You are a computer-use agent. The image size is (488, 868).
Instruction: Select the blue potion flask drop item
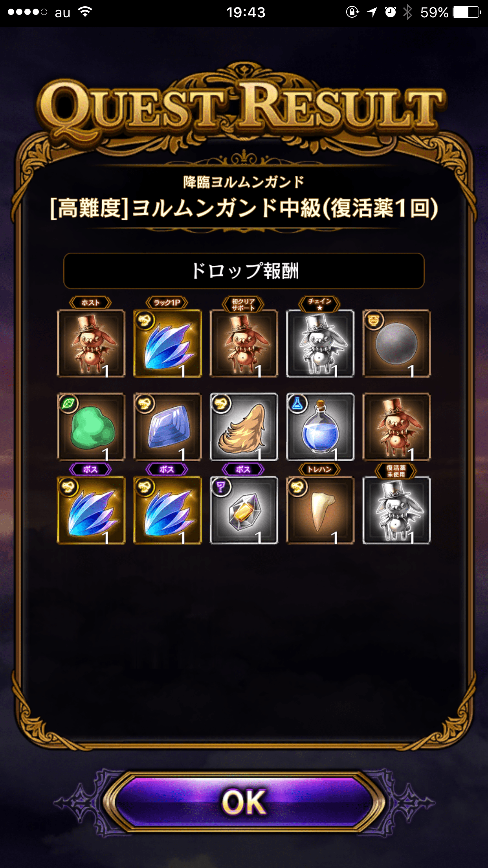(x=320, y=427)
